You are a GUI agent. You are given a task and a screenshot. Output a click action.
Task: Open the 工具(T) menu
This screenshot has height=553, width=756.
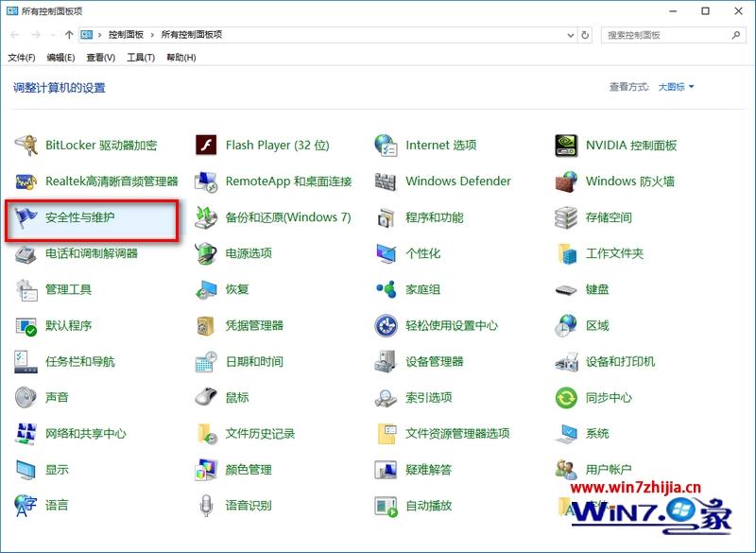[x=141, y=58]
